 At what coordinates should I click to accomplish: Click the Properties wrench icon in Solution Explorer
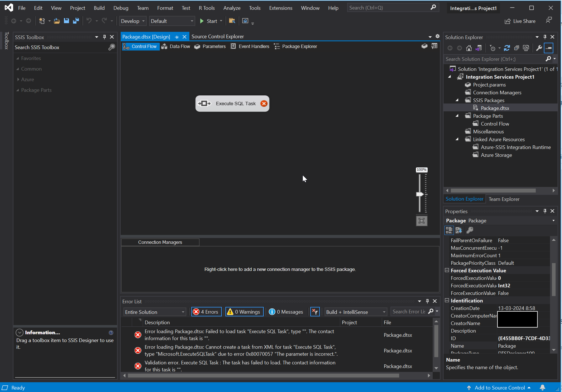pyautogui.click(x=539, y=48)
